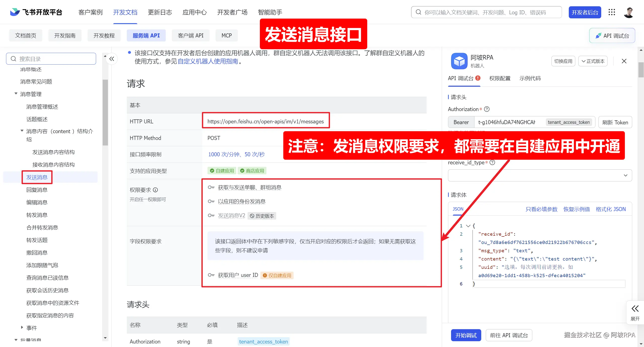This screenshot has height=347, width=644.
Task: Click the Authorization help question icon
Action: [x=487, y=109]
